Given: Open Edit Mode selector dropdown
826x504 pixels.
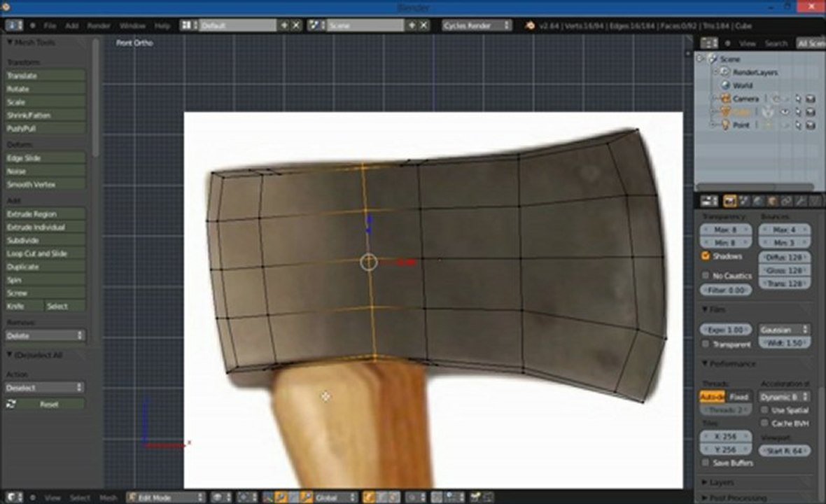Looking at the screenshot, I should coord(166,497).
